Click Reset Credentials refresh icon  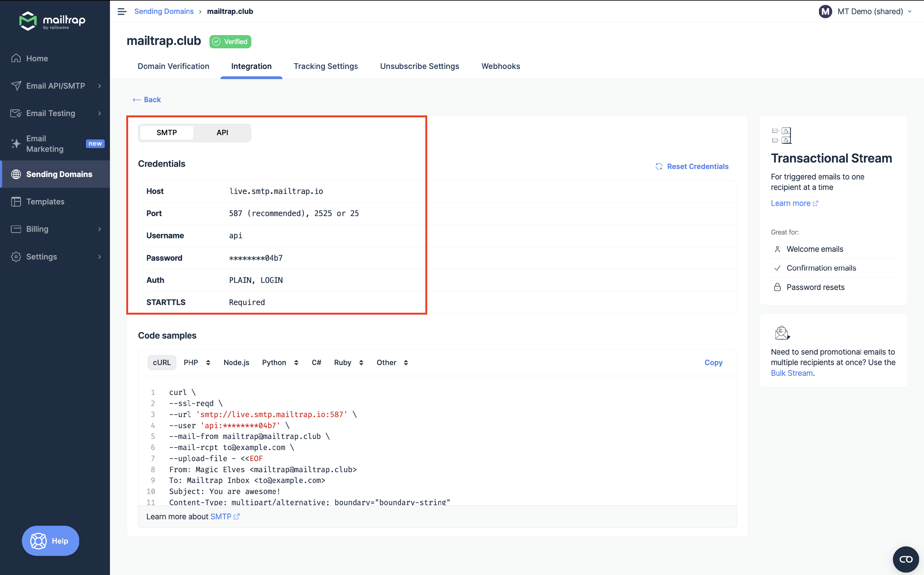click(659, 167)
